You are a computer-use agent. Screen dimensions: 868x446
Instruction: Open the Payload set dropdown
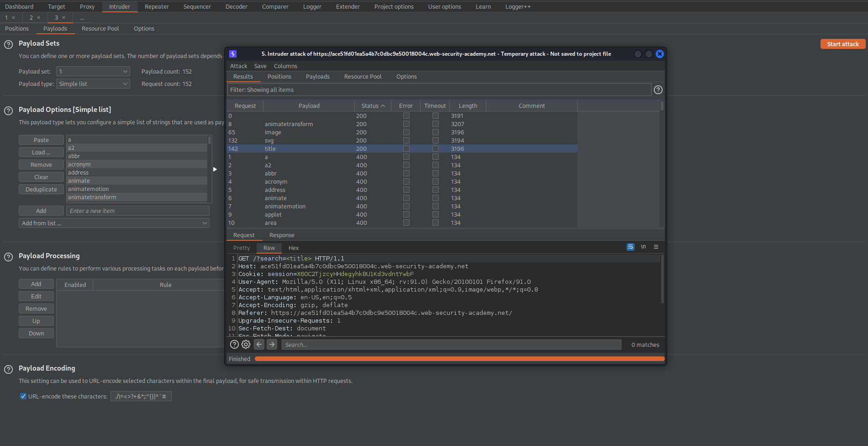[93, 72]
